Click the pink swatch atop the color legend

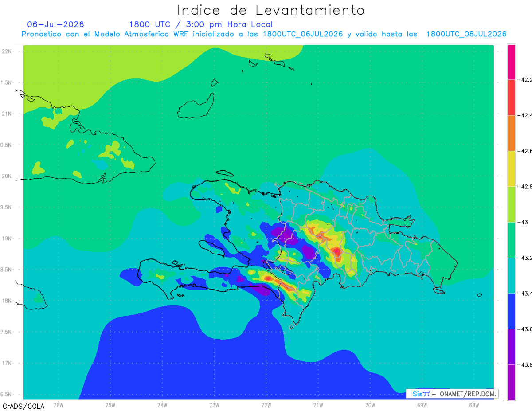click(x=511, y=62)
